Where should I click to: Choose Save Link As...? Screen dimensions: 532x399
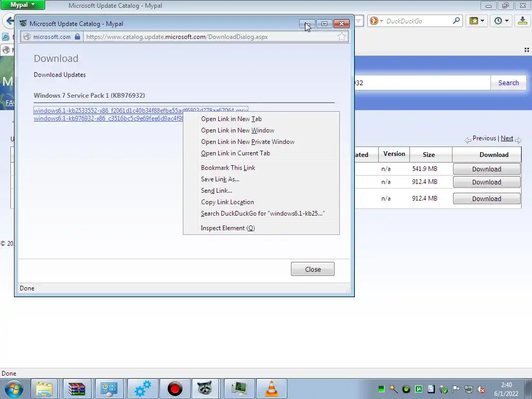click(x=261, y=179)
